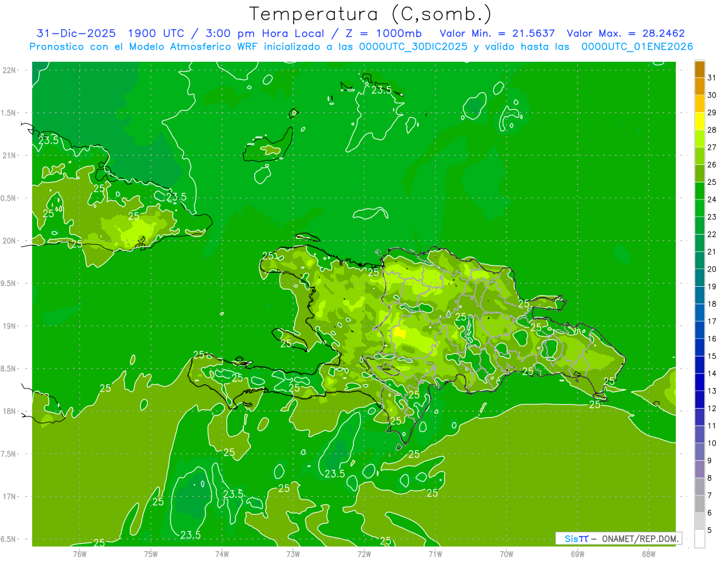Click the '73W' longitude axis label
728x562 pixels.
tap(293, 554)
